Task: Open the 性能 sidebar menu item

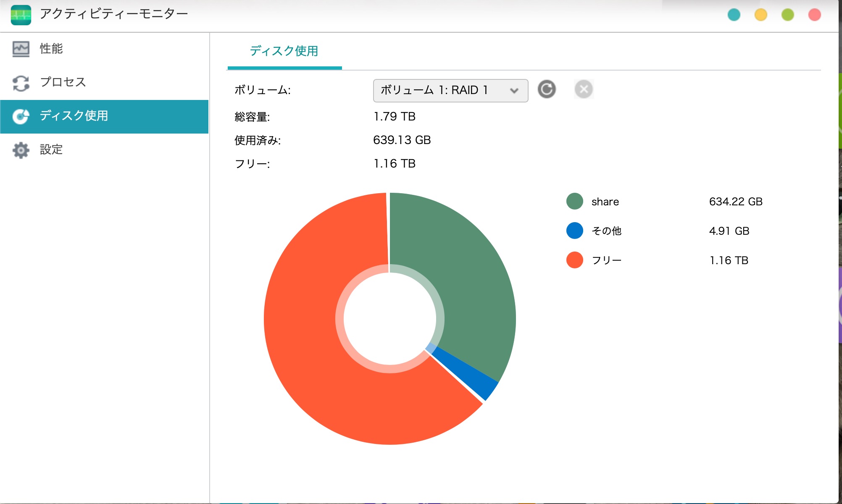Action: pyautogui.click(x=51, y=49)
